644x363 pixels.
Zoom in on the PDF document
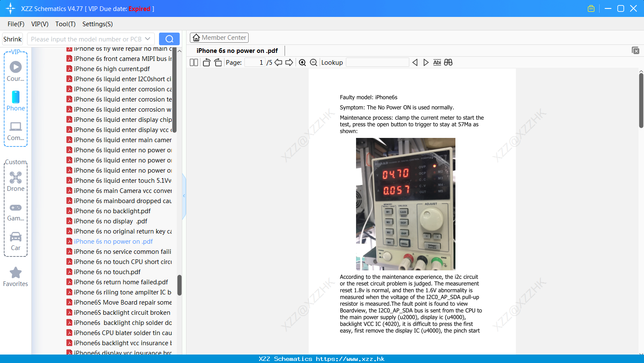pos(302,63)
